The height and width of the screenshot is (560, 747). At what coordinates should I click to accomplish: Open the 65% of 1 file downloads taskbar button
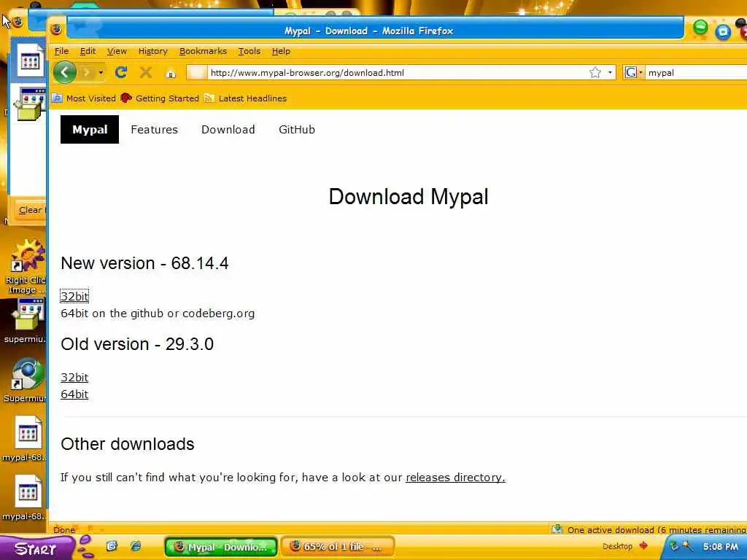(x=338, y=547)
